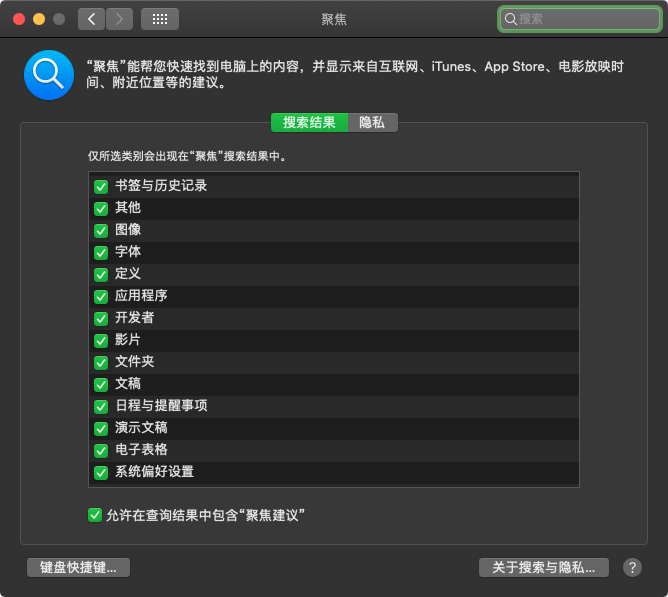The image size is (668, 597).
Task: Toggle the 图像 checkbox
Action: tap(101, 231)
